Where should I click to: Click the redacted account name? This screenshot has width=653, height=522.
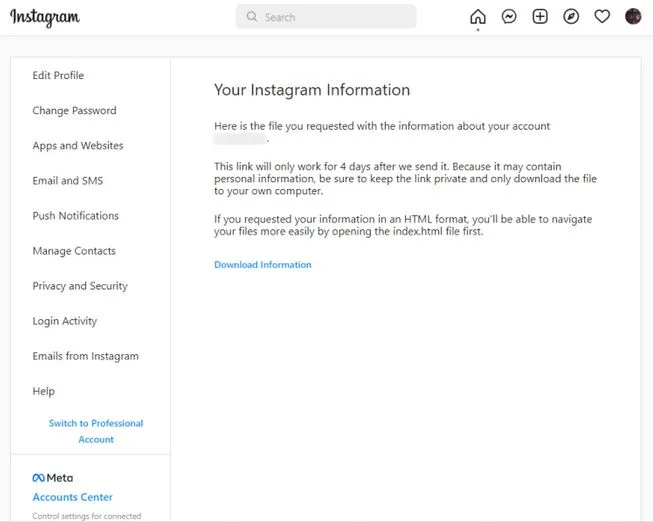pos(240,139)
